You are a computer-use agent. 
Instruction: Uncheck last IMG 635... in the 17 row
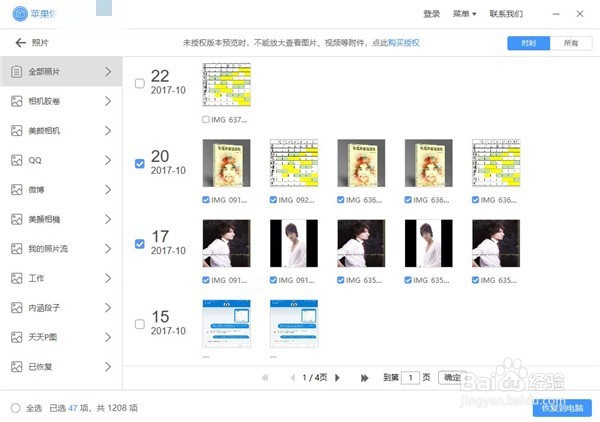(475, 280)
